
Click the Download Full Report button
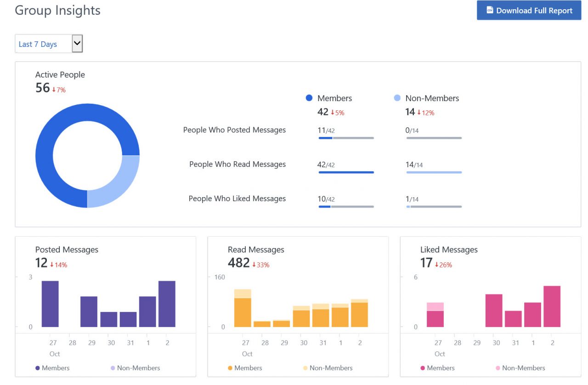pyautogui.click(x=529, y=10)
